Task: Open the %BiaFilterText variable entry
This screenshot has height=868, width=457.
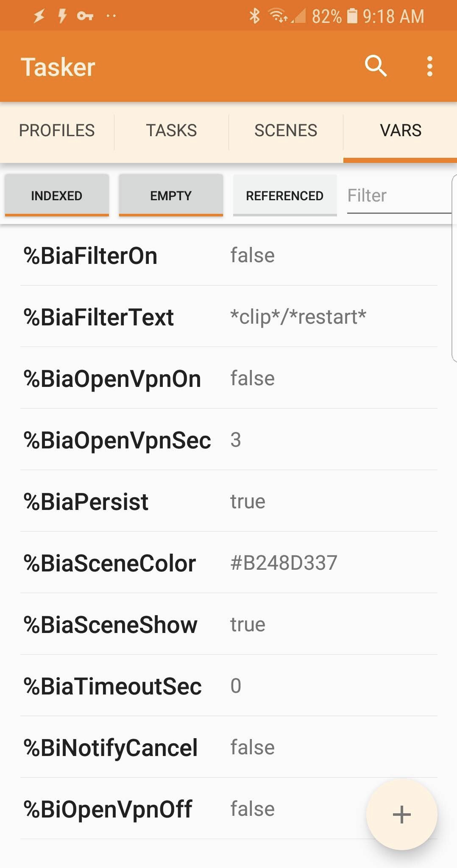Action: (229, 316)
